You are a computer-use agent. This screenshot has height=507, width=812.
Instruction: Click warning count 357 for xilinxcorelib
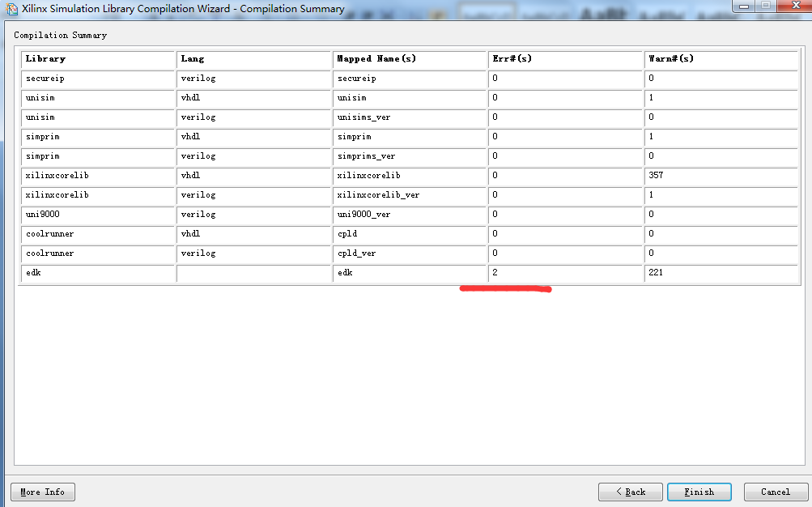click(721, 176)
